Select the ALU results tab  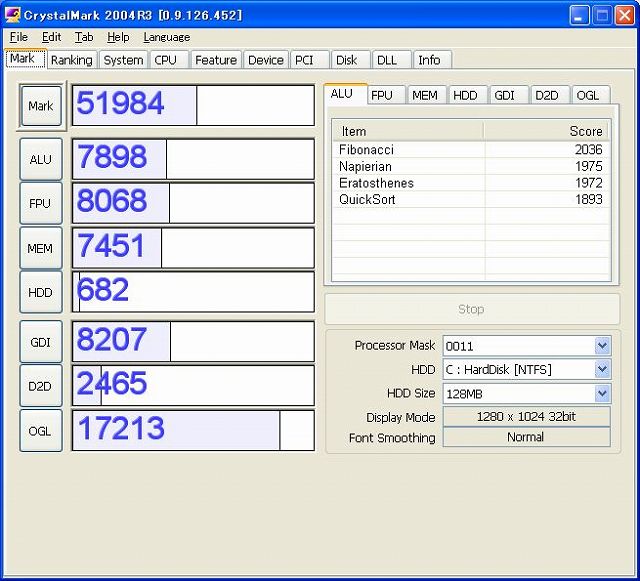coord(345,94)
